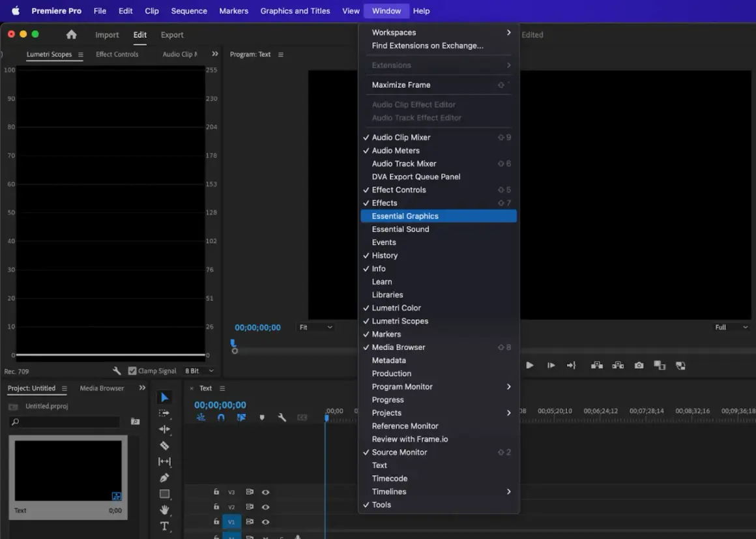Open the Lumetri Scopes panel menu icon

coord(81,55)
